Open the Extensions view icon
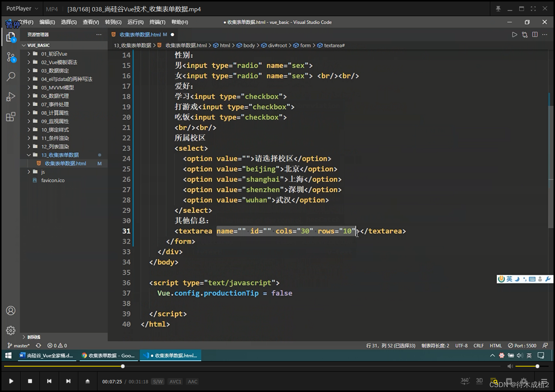The image size is (555, 392). click(x=11, y=117)
